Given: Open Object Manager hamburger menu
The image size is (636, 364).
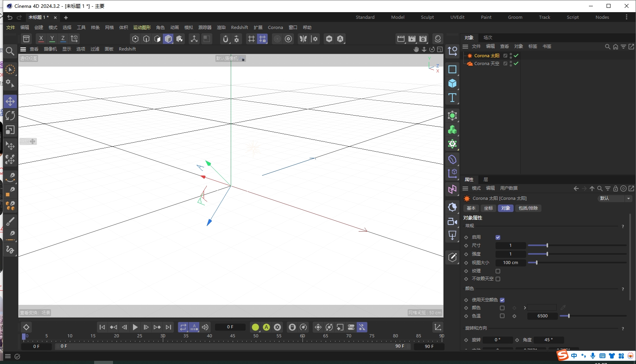Looking at the screenshot, I should pyautogui.click(x=465, y=46).
